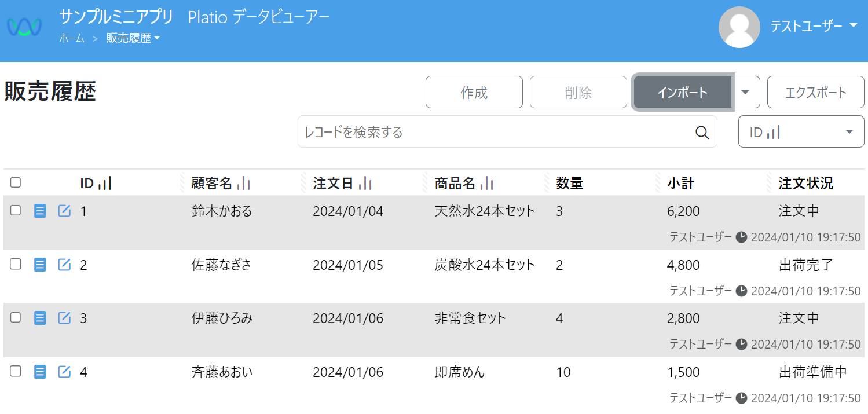Click product 即席めん
The image size is (868, 414).
[x=460, y=372]
